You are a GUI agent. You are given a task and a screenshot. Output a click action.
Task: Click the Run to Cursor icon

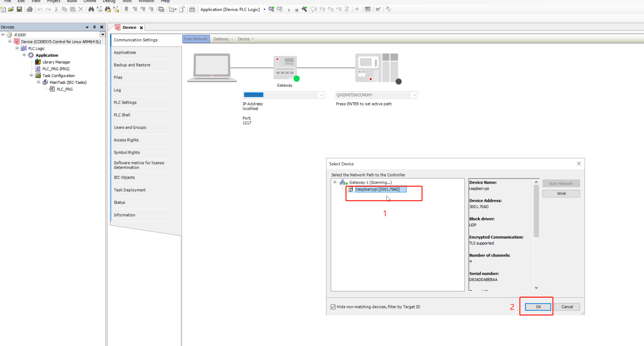tap(339, 9)
